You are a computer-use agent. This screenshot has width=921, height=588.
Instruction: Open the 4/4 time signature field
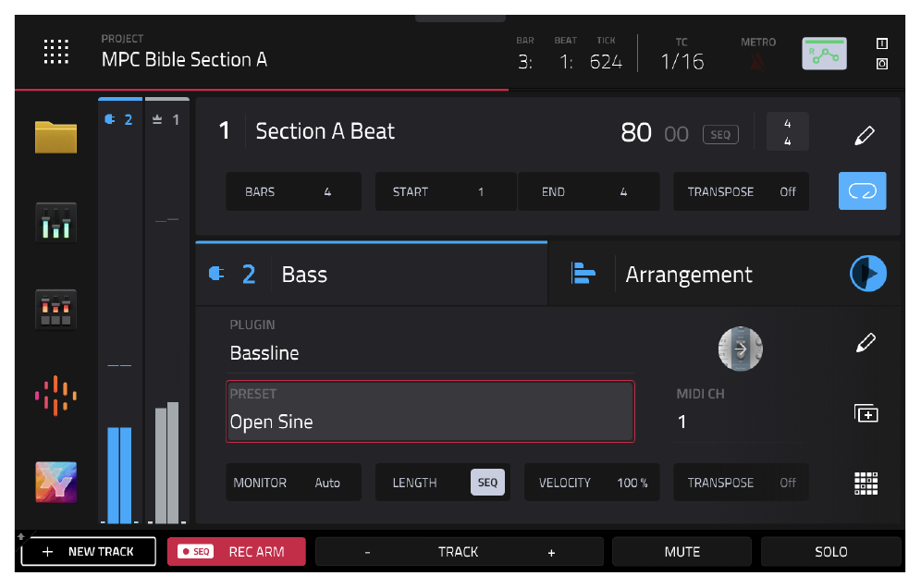[x=787, y=132]
